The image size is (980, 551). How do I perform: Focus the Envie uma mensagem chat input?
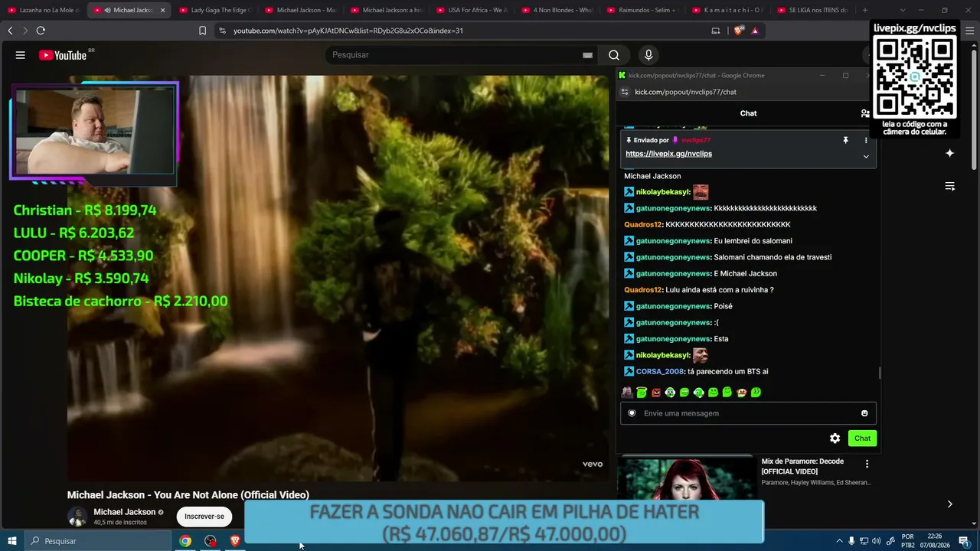click(748, 413)
